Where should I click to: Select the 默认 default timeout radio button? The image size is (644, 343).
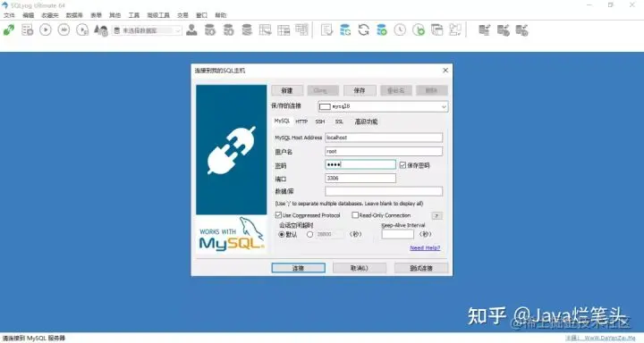pyautogui.click(x=282, y=234)
